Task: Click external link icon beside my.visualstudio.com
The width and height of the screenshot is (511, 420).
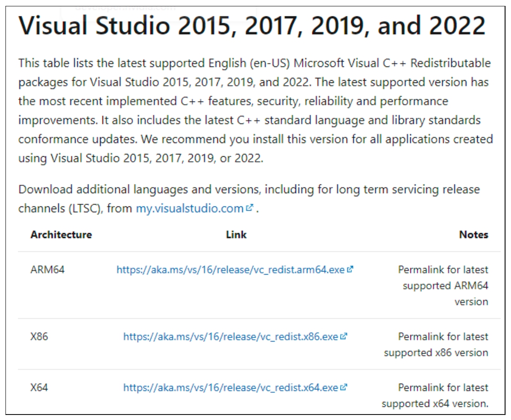Action: click(249, 208)
